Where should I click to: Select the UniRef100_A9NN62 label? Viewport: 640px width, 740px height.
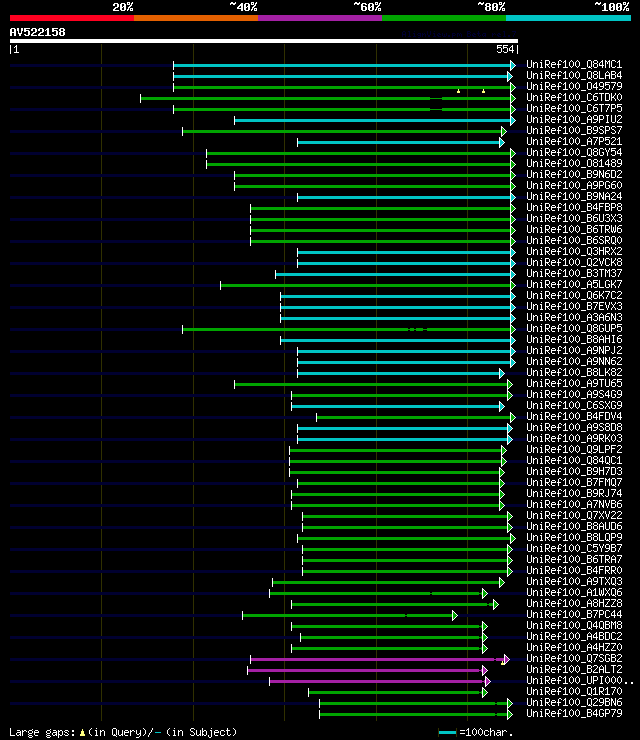574,362
